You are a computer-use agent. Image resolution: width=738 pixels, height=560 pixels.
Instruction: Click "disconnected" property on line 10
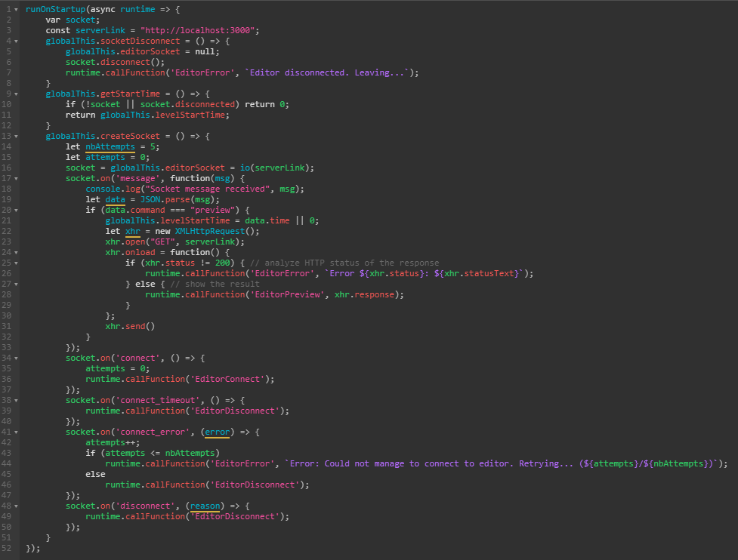pyautogui.click(x=205, y=104)
